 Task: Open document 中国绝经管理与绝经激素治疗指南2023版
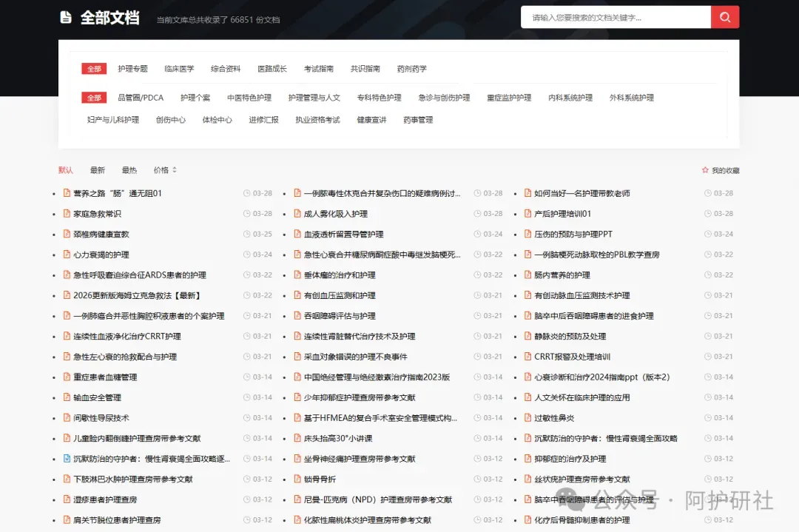pyautogui.click(x=377, y=377)
